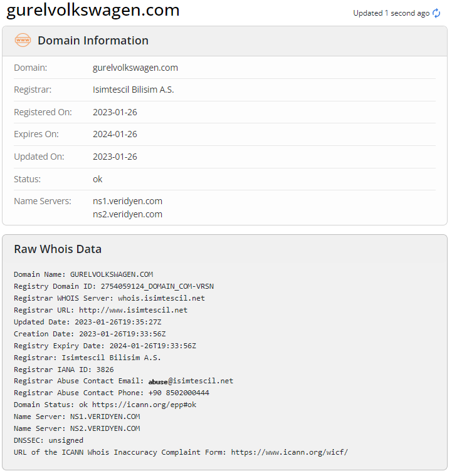Click the orange www globe icon
The image size is (452, 476).
(23, 40)
